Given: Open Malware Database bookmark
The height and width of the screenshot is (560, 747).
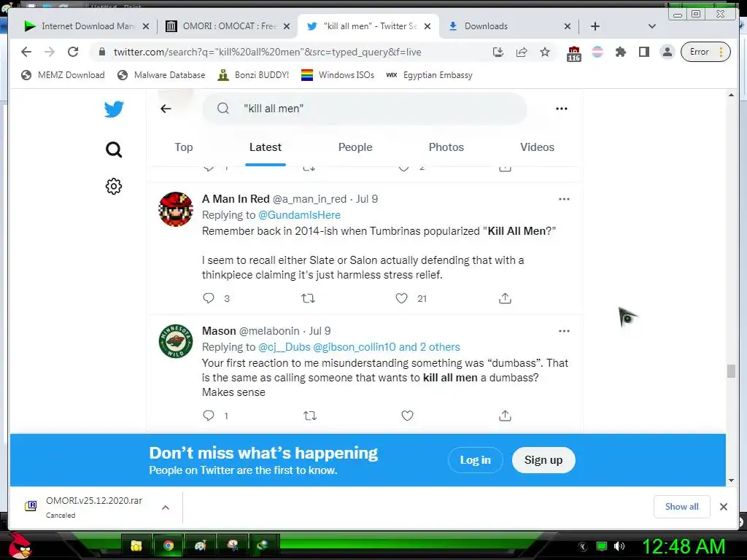Looking at the screenshot, I should (x=161, y=75).
